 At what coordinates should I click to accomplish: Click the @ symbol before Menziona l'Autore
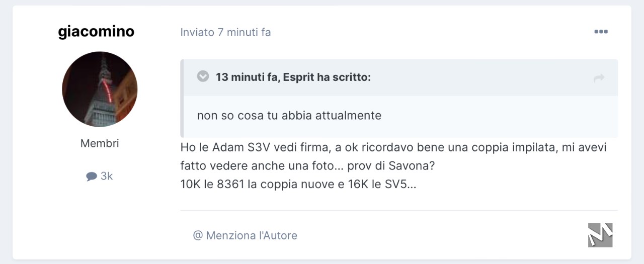(x=198, y=235)
